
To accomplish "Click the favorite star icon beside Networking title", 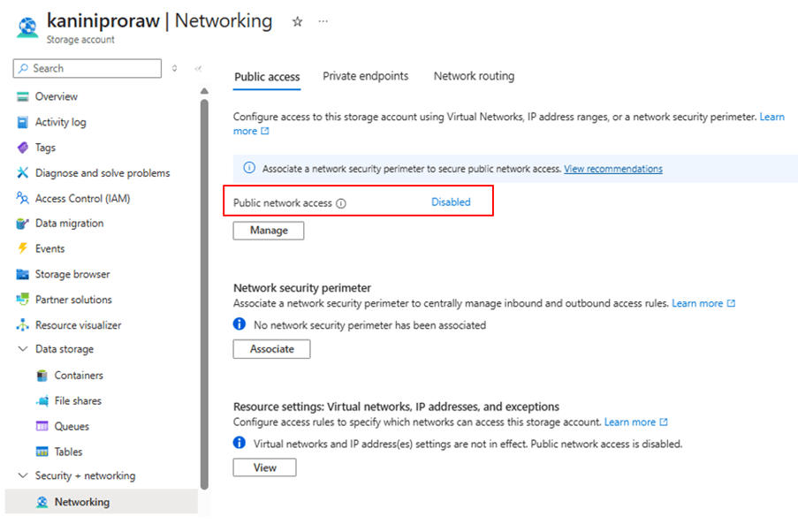I will pyautogui.click(x=298, y=22).
